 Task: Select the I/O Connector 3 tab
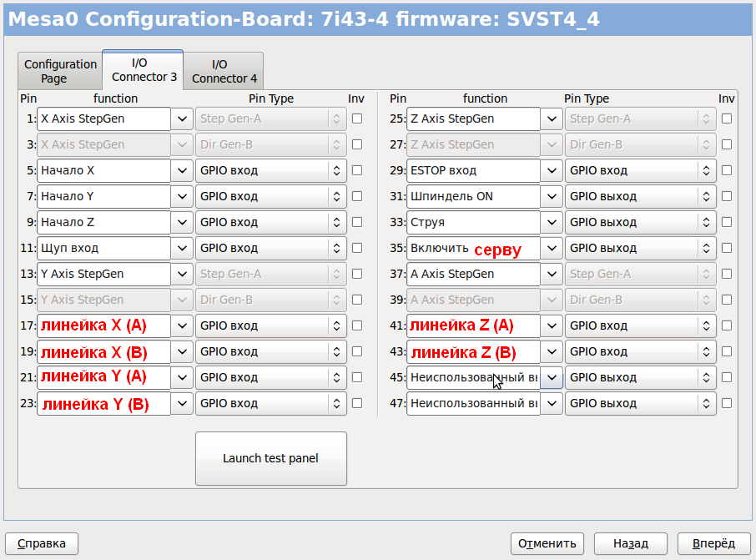144,70
